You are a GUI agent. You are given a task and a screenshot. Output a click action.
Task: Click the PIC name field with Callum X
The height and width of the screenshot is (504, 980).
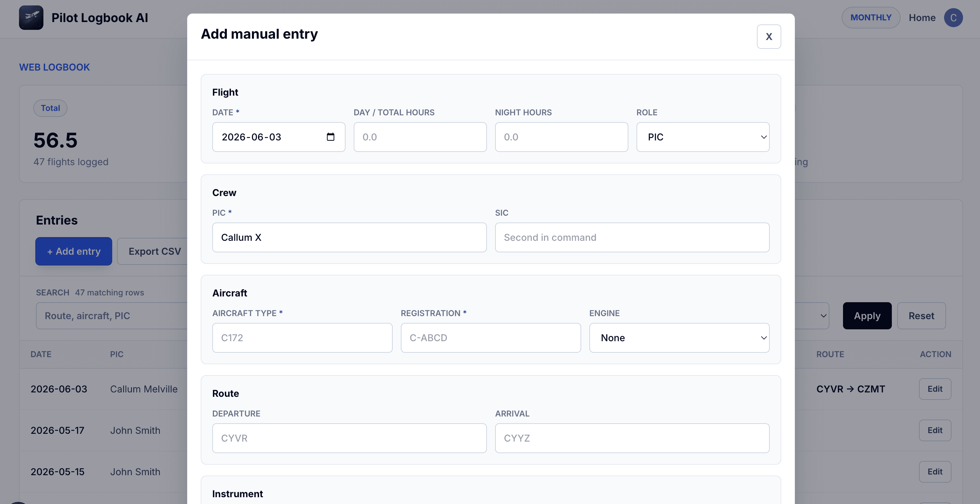pos(349,237)
